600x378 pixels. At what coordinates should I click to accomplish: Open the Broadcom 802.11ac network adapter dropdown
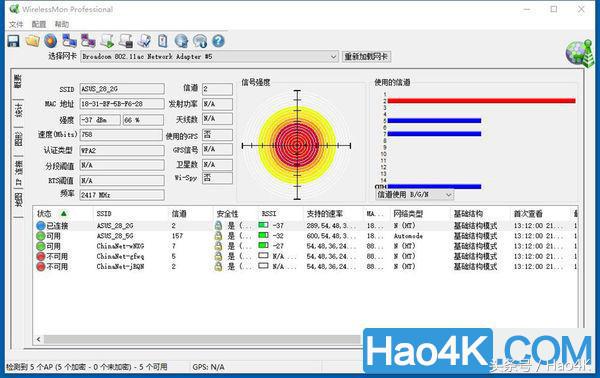(209, 57)
